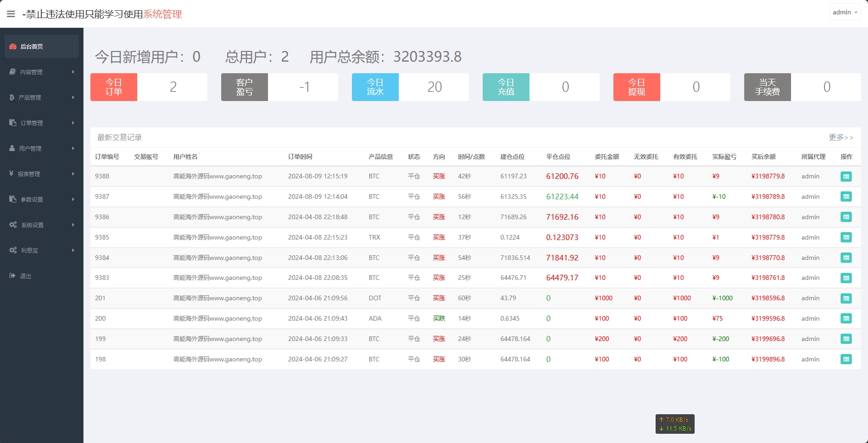Open the 系统管理 menu in the header
The width and height of the screenshot is (868, 443).
162,14
